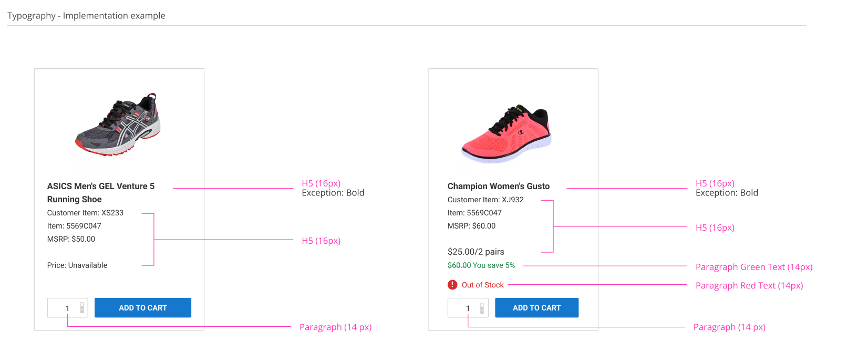Screen dimensions: 868x362
Task: Click the green You save 5% text
Action: pyautogui.click(x=494, y=265)
